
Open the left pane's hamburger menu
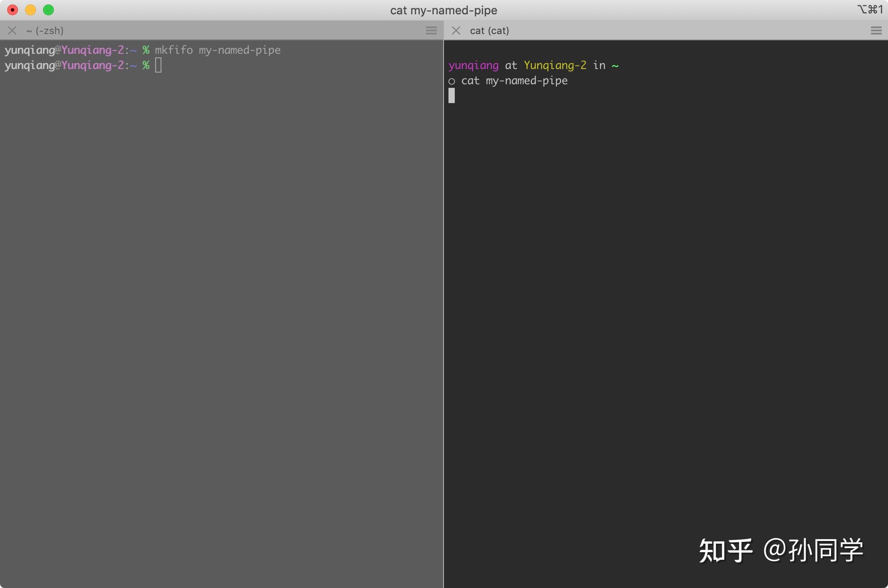point(431,30)
